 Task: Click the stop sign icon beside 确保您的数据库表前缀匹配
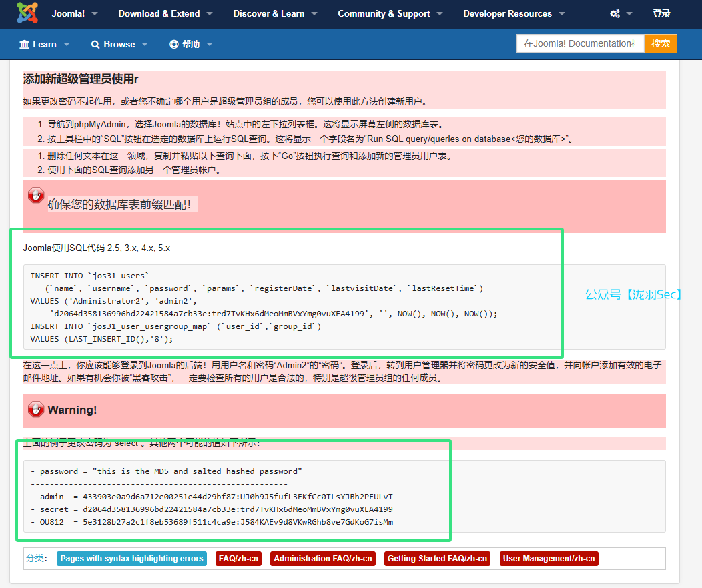pos(36,195)
